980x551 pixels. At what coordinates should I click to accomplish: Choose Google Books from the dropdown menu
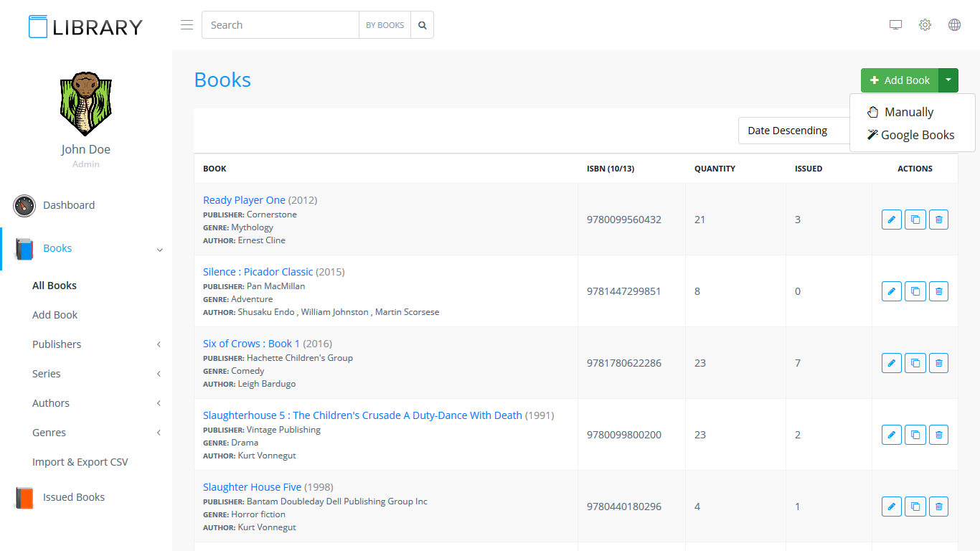pos(917,135)
